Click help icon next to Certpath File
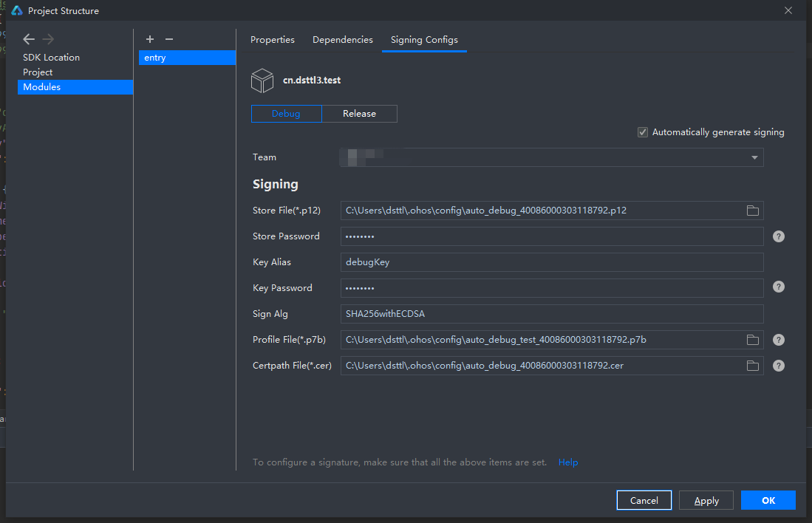This screenshot has width=812, height=523. pyautogui.click(x=778, y=366)
